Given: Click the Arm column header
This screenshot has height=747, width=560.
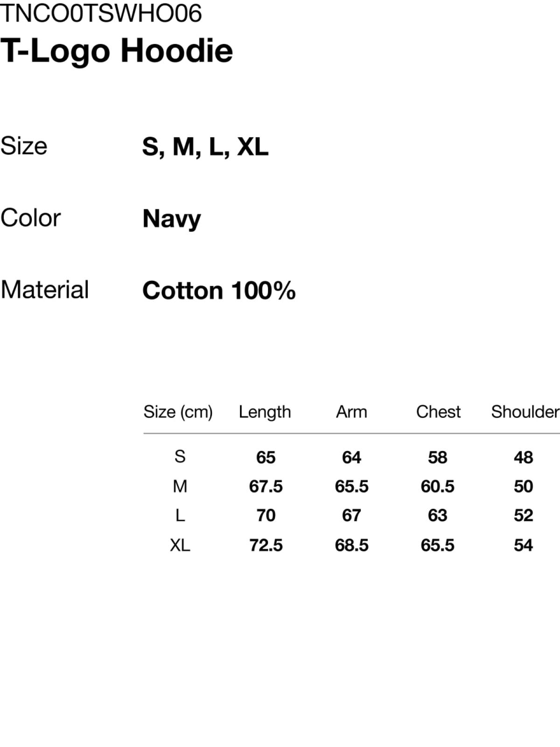Looking at the screenshot, I should pos(351,412).
